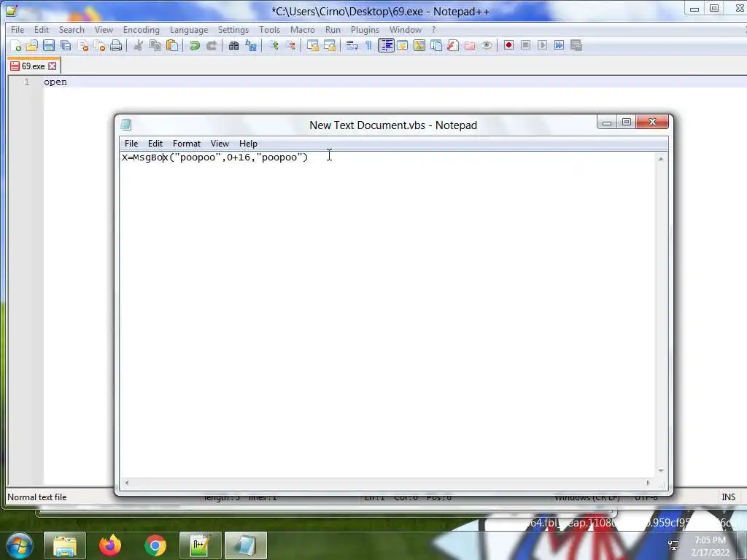
Task: Click the MsgBox code line in Notepad
Action: click(x=215, y=157)
